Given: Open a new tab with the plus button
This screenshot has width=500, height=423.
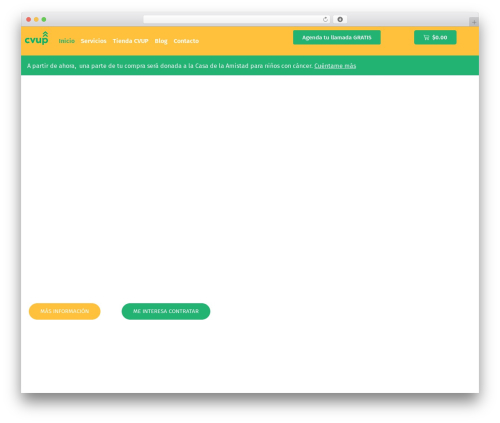Looking at the screenshot, I should click(474, 22).
